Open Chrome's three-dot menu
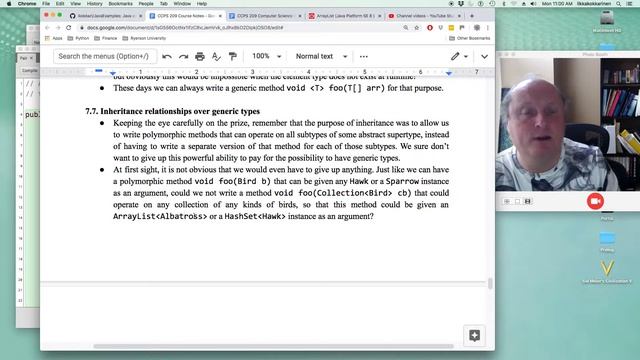The width and height of the screenshot is (640, 360). (488, 27)
